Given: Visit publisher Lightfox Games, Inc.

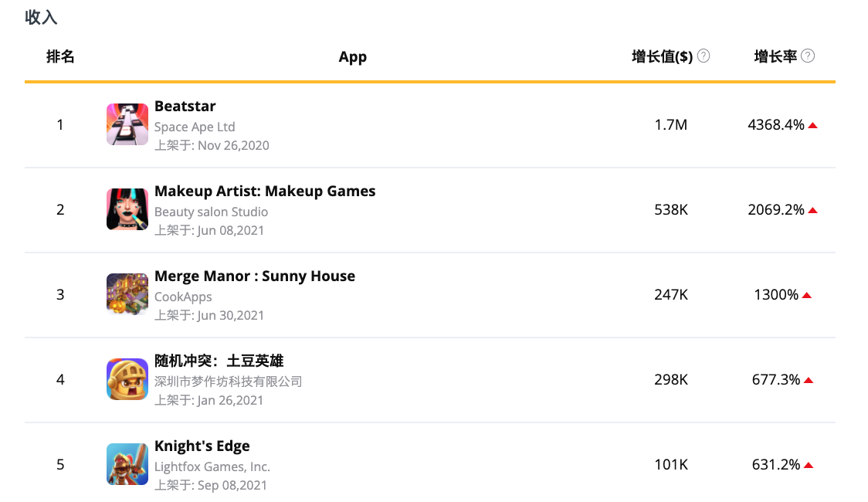Looking at the screenshot, I should [212, 466].
